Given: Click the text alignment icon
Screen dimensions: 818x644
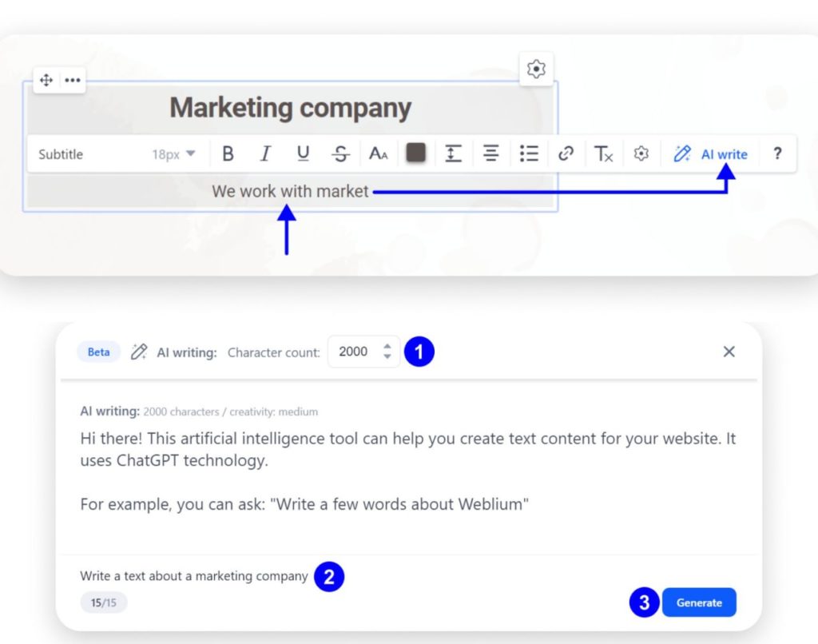Looking at the screenshot, I should (x=491, y=153).
